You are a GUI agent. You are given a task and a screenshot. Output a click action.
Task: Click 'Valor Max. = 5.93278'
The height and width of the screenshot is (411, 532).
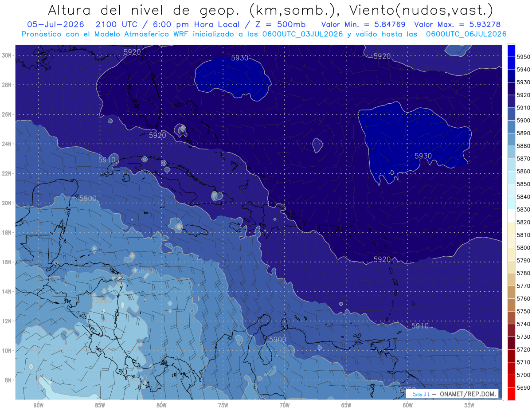click(457, 24)
